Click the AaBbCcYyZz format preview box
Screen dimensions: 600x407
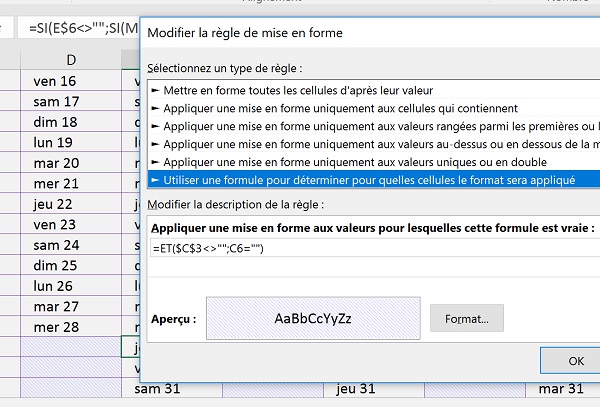coord(313,318)
